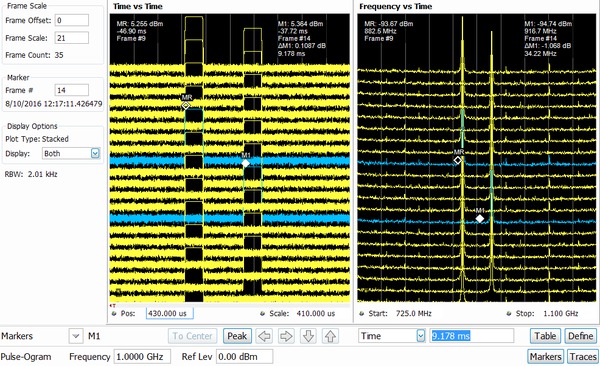The width and height of the screenshot is (600, 366).
Task: Edit the Pos field showing 430.000 us
Action: pos(170,313)
